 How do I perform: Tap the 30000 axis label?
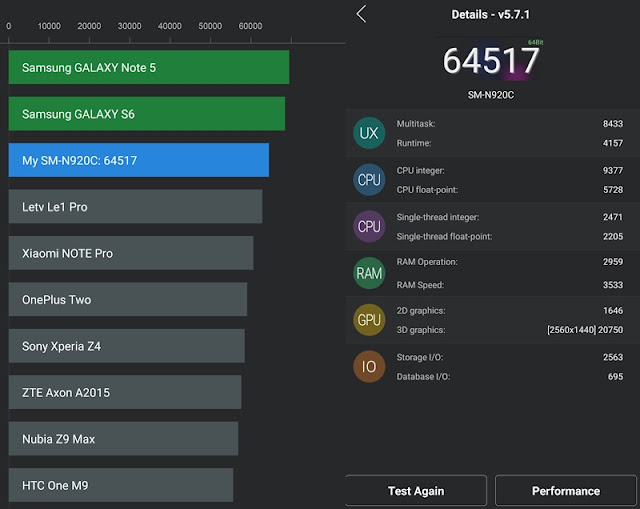coord(129,26)
